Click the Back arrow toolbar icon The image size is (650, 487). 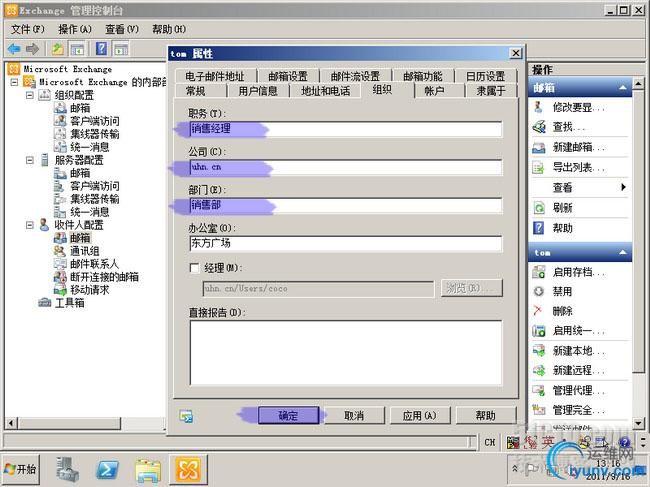click(14, 49)
